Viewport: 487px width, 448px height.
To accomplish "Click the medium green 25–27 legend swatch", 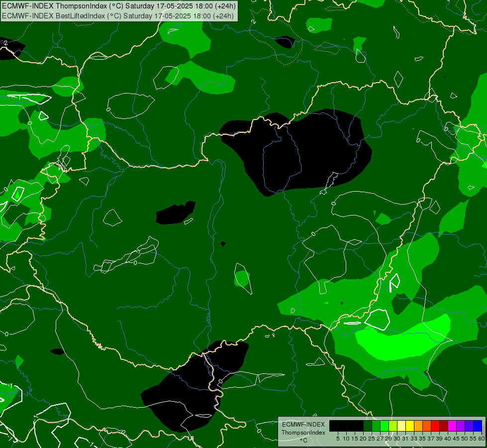I will point(376,426).
